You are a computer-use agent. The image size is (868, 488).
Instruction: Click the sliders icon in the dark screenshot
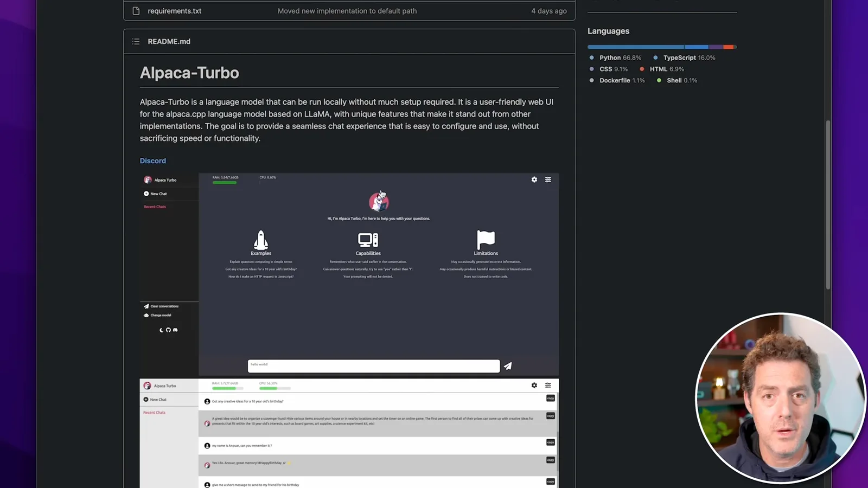548,179
